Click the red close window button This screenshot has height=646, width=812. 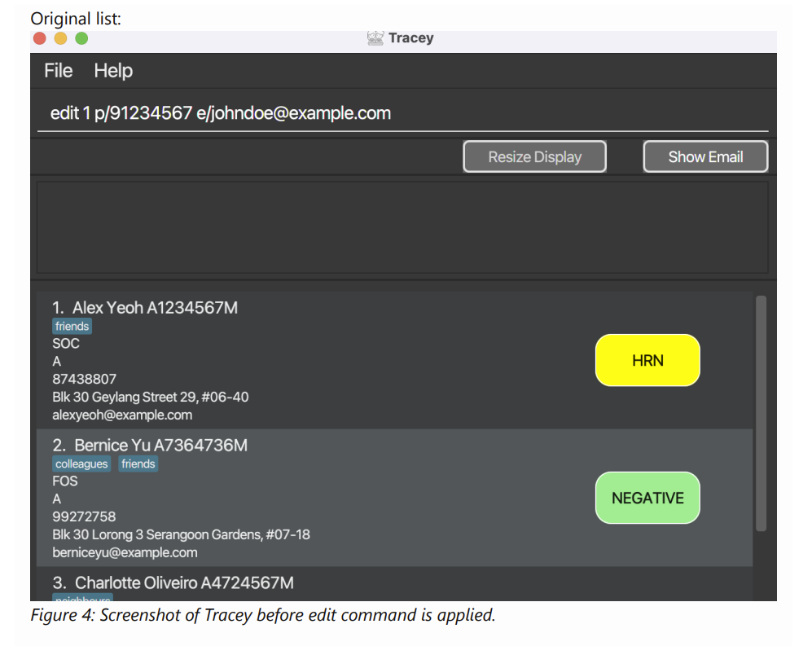click(x=40, y=38)
